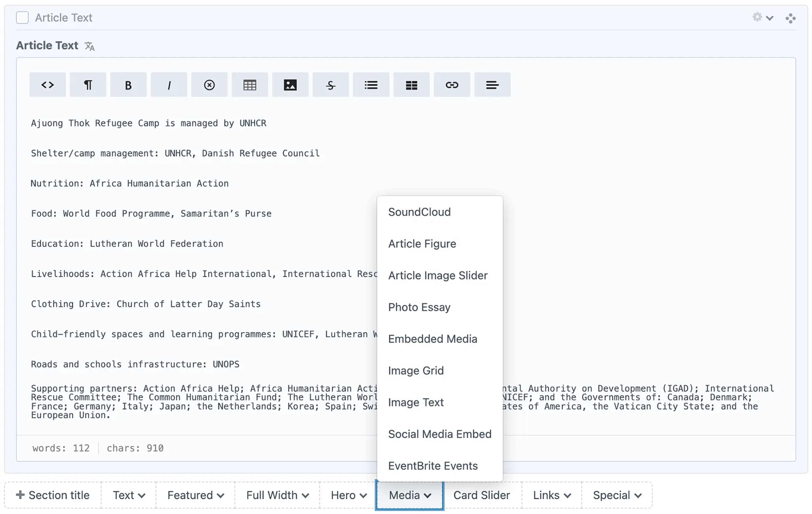812x514 pixels.
Task: Apply italic formatting
Action: pyautogui.click(x=169, y=85)
